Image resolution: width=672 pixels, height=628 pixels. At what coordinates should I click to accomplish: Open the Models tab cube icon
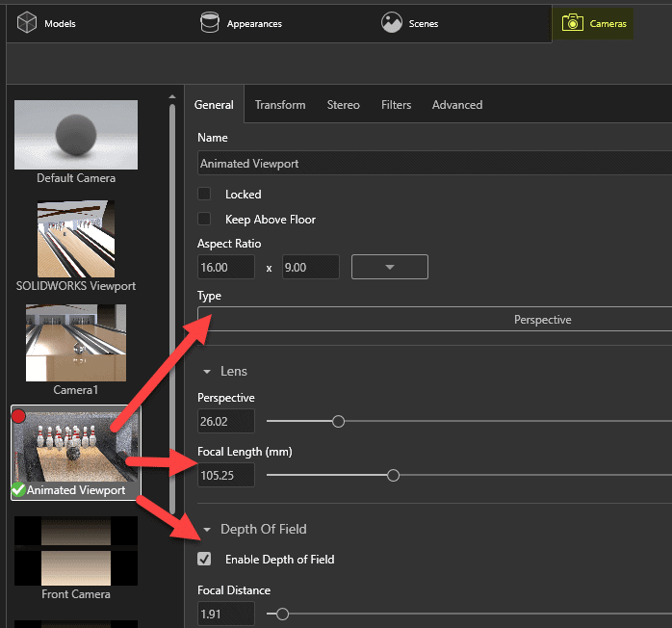coord(27,22)
